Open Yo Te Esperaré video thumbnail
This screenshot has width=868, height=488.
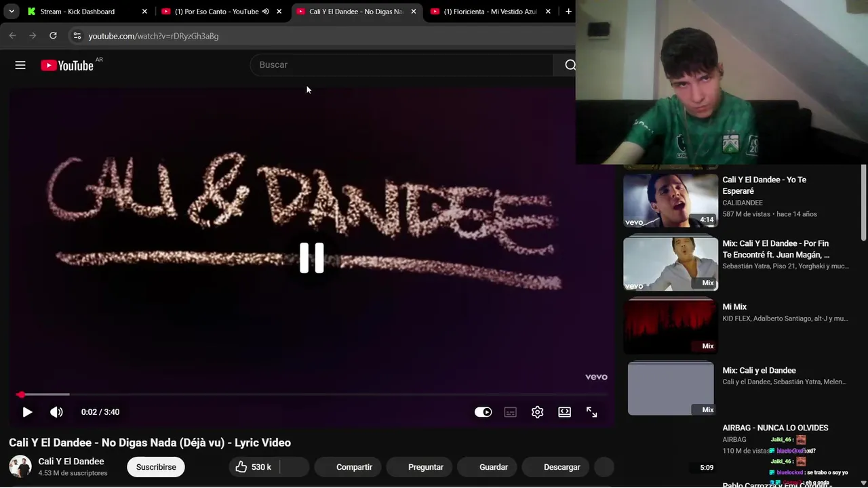(x=671, y=201)
